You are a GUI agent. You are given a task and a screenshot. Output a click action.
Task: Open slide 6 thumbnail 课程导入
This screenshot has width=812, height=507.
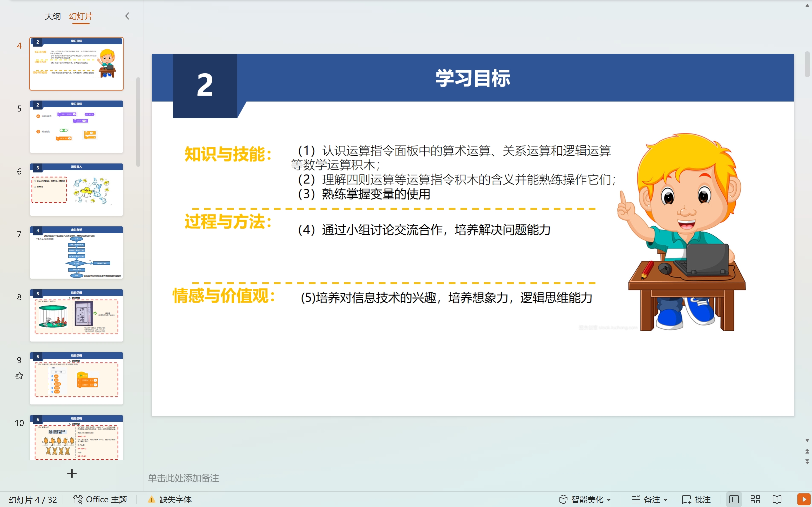point(77,189)
